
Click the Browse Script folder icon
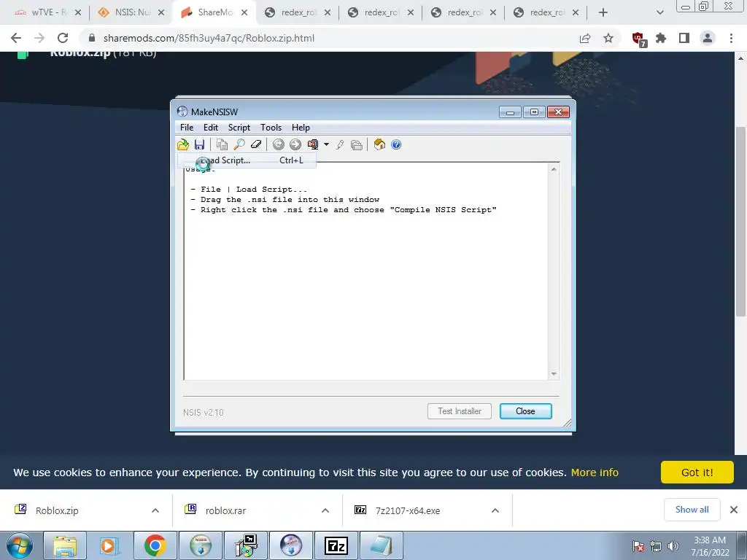(356, 144)
